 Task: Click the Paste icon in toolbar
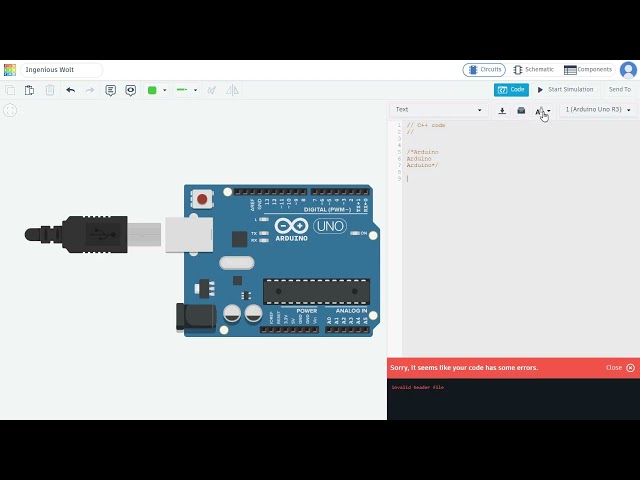(29, 90)
